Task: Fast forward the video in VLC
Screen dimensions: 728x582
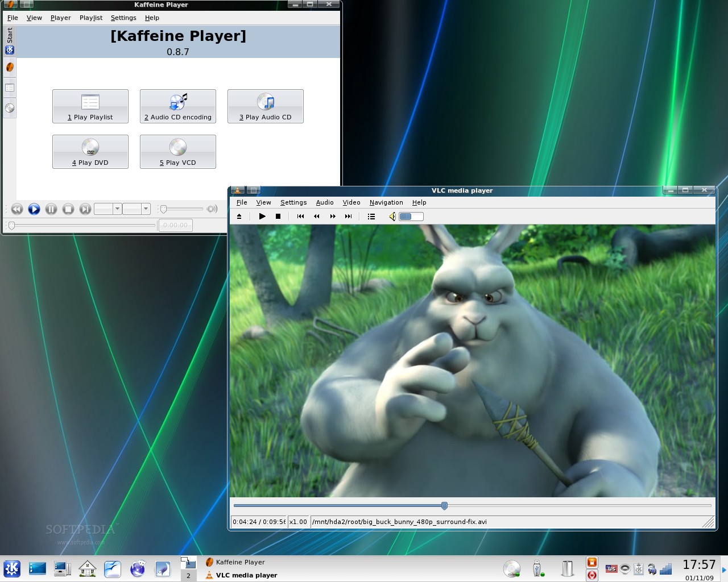Action: pos(333,217)
